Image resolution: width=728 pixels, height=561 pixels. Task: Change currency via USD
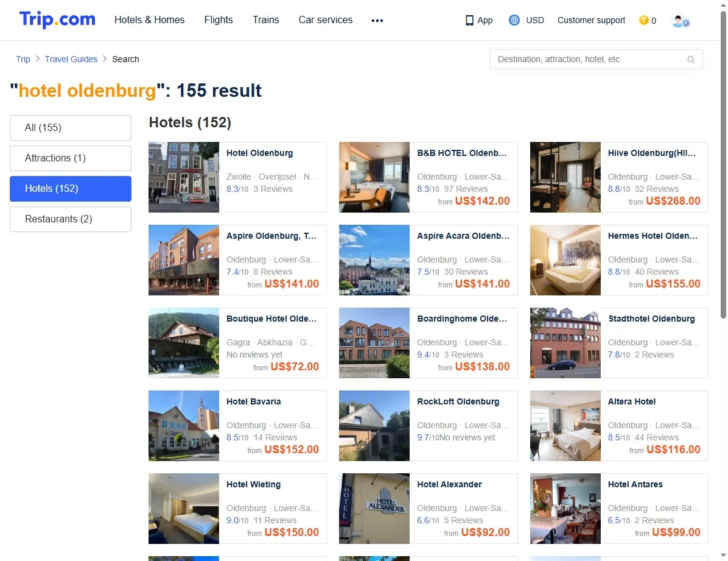tap(535, 21)
